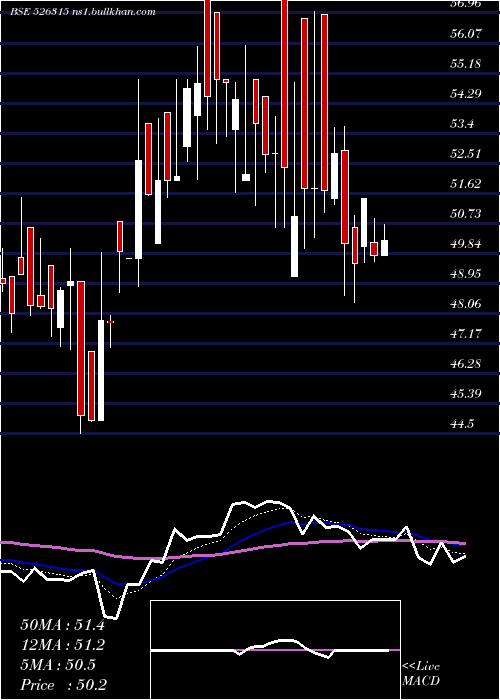This screenshot has width=500, height=700.
Task: Click the 48.95 price axis label
Action: click(466, 274)
